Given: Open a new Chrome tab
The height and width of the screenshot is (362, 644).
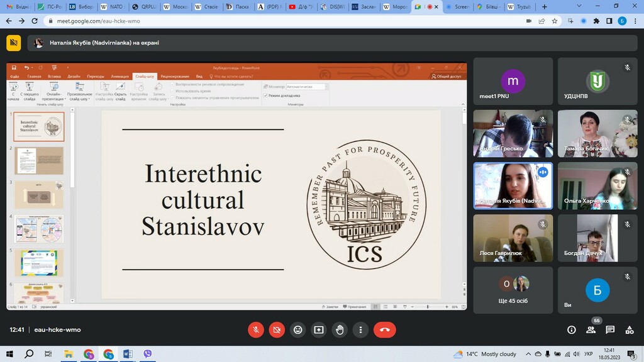Looking at the screenshot, I should (545, 7).
